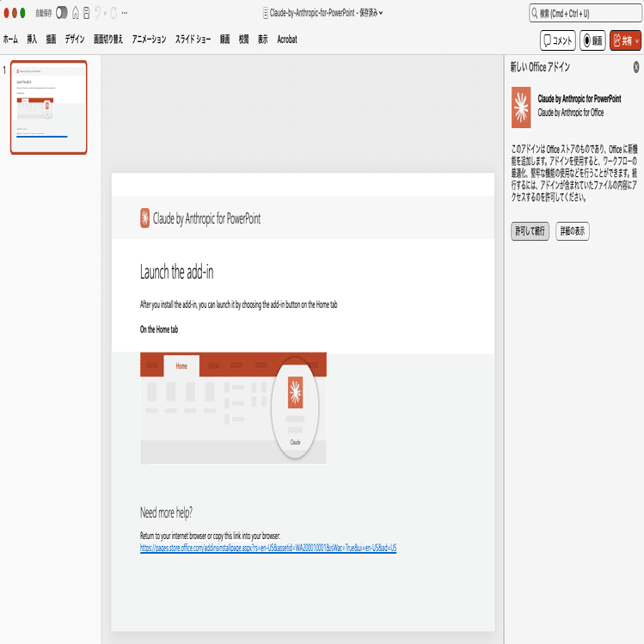Viewport: 644px width, 644px height.
Task: Open the 録画 ribbon tab
Action: 224,40
